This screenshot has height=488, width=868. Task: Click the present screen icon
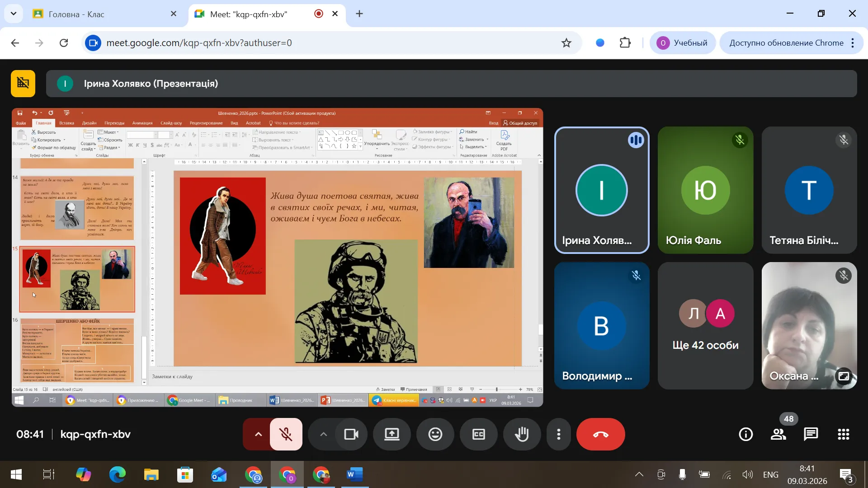tap(392, 434)
